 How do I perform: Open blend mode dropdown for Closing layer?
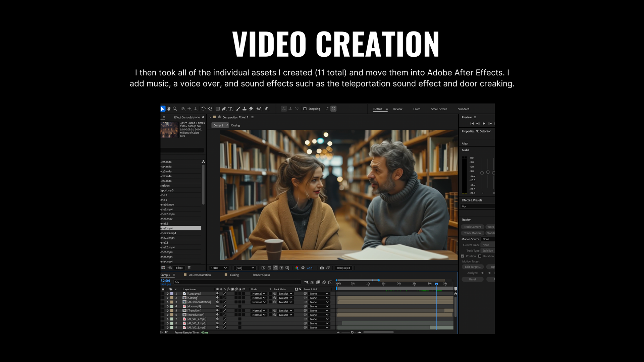pyautogui.click(x=259, y=298)
